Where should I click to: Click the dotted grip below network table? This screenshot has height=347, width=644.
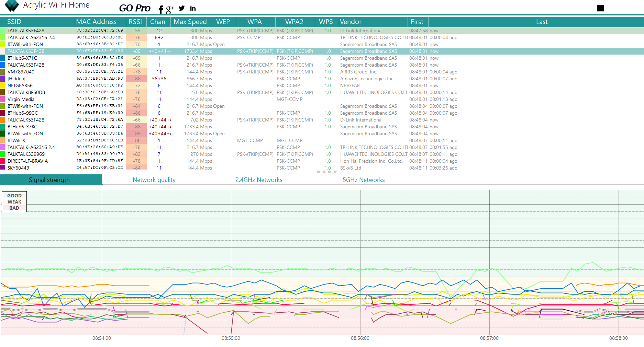(x=327, y=172)
